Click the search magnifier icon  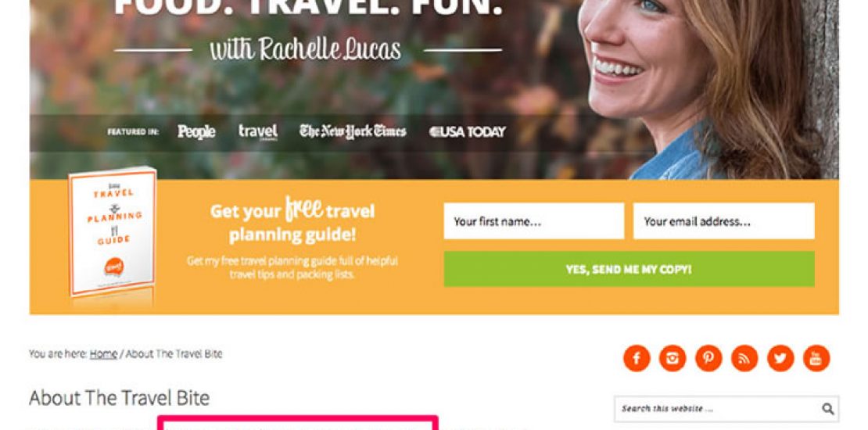tap(827, 409)
